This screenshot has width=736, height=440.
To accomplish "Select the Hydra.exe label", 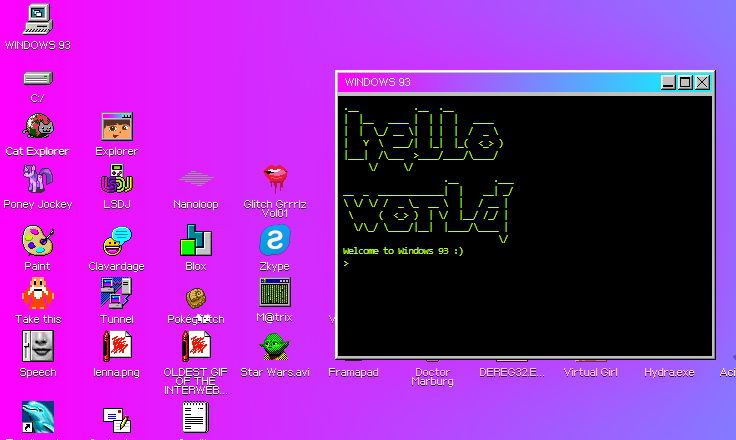I will tap(669, 372).
